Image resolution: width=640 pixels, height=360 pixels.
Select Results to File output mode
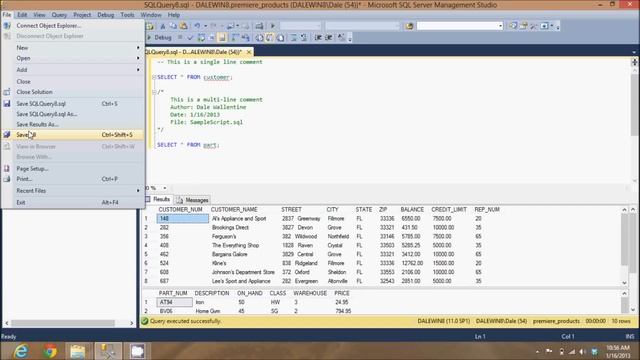point(281,38)
